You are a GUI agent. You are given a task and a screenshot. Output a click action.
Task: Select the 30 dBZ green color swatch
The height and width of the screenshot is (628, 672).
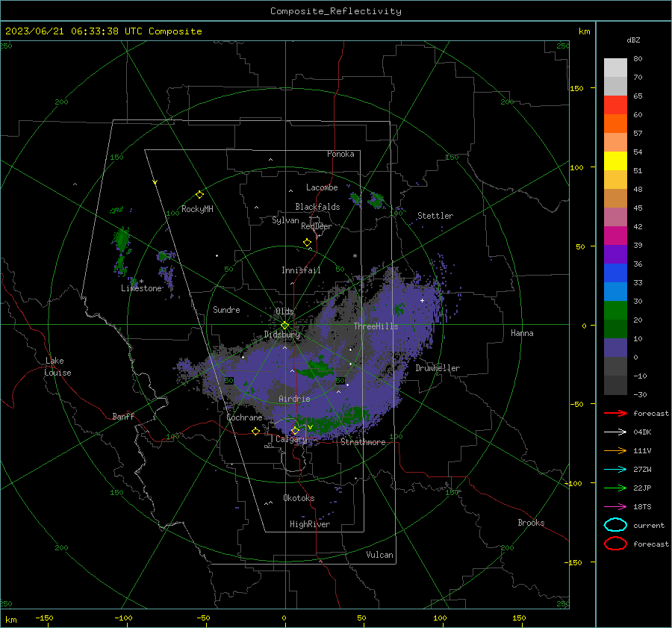click(615, 310)
